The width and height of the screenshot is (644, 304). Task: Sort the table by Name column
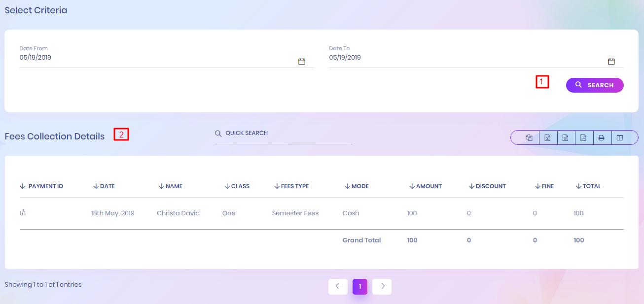174,186
